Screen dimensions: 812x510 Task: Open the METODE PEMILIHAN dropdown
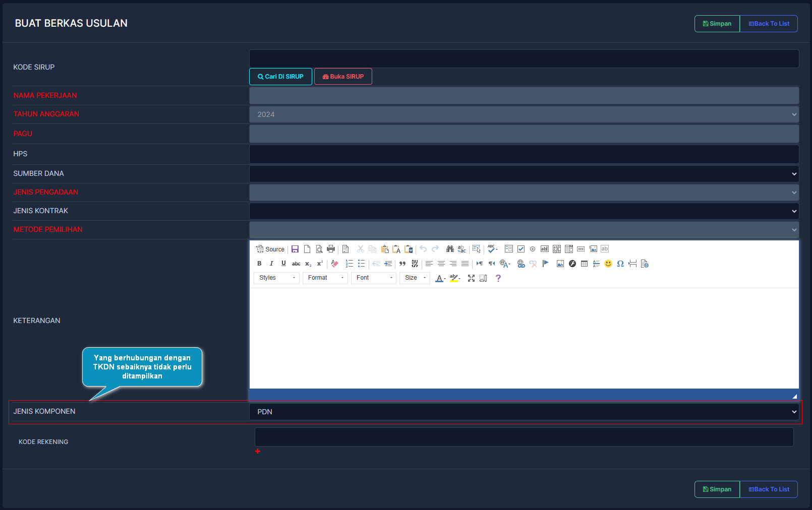pyautogui.click(x=524, y=230)
